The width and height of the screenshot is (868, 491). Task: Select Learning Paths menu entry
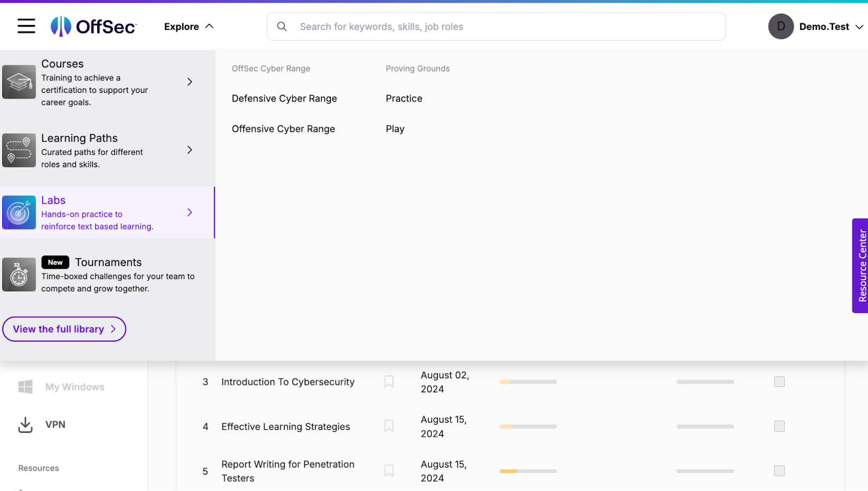(107, 151)
